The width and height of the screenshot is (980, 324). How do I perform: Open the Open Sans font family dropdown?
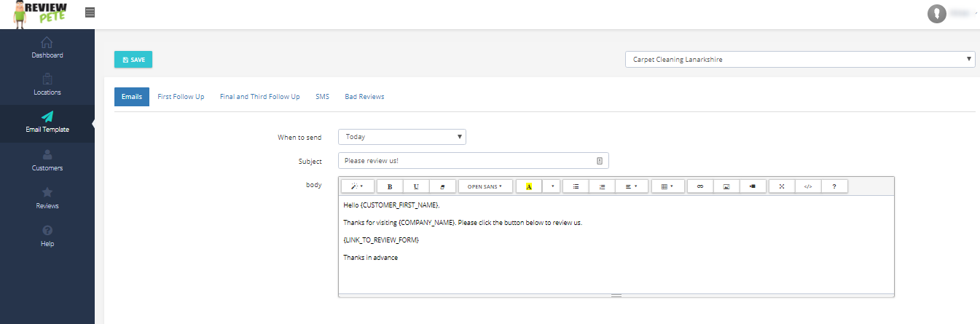485,186
